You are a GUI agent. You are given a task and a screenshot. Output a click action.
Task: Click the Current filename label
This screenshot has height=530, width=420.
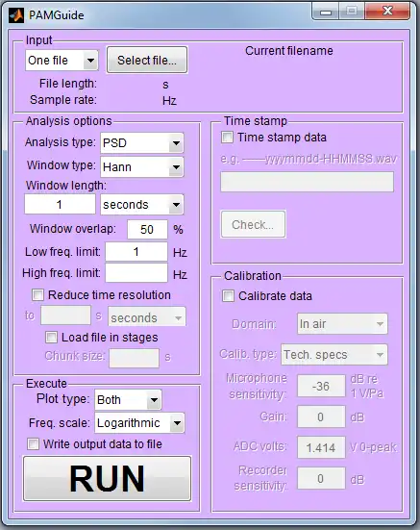289,51
